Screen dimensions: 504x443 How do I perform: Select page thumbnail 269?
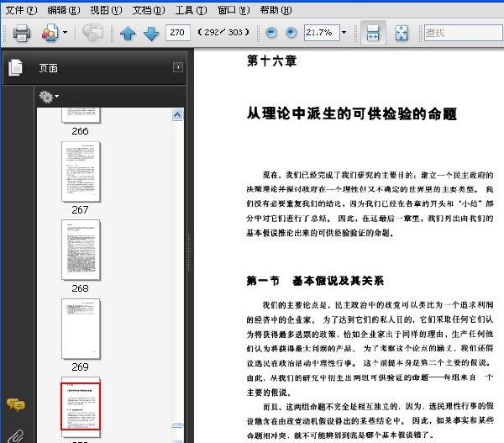coord(81,329)
